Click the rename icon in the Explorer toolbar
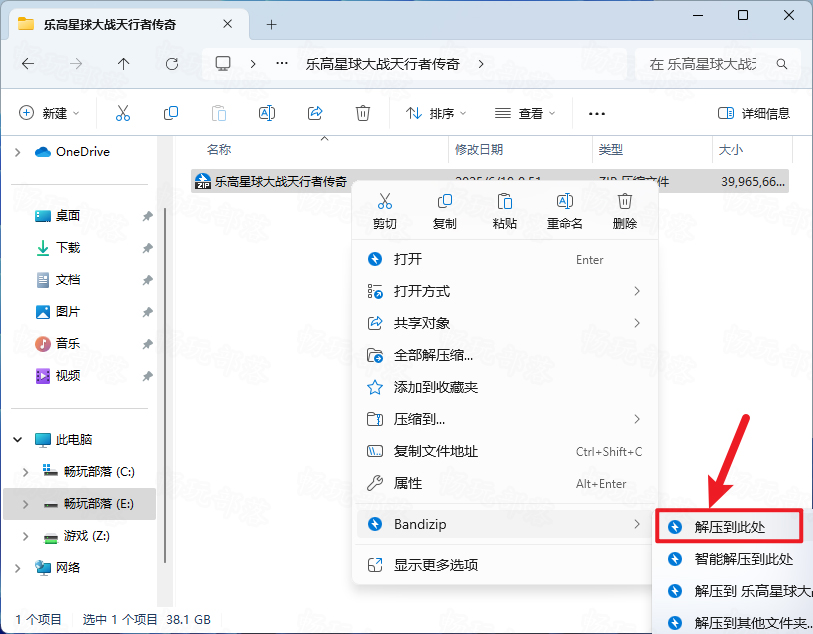The image size is (813, 634). 267,113
